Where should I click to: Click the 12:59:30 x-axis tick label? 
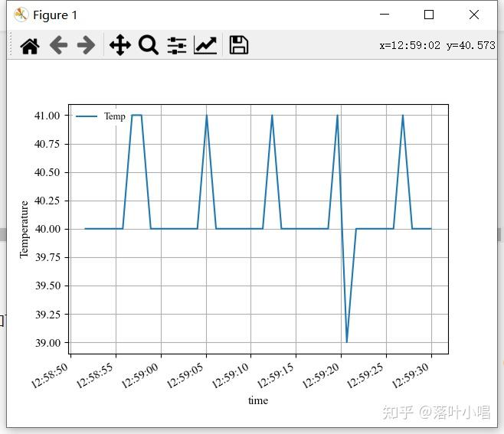(x=411, y=376)
